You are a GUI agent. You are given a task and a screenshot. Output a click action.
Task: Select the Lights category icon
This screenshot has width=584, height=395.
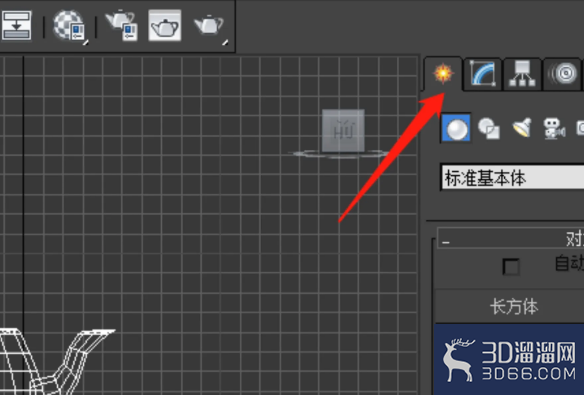522,128
